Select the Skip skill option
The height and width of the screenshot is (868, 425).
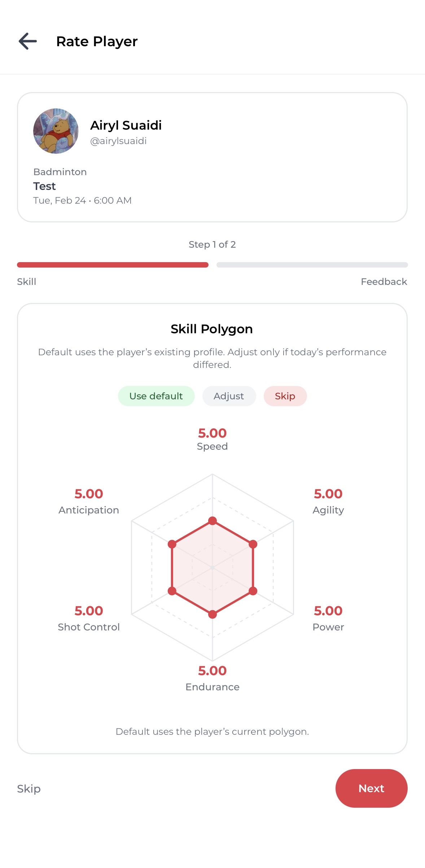pyautogui.click(x=285, y=396)
